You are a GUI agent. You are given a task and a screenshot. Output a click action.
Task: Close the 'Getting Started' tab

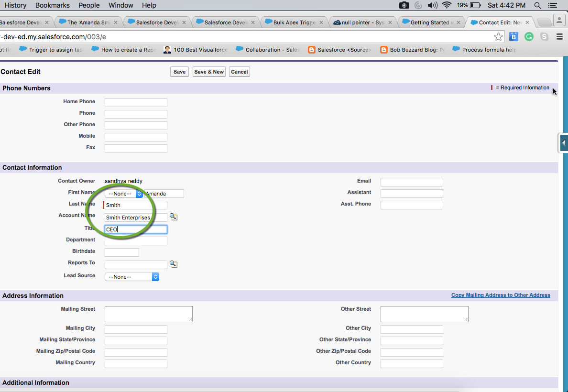click(x=458, y=22)
